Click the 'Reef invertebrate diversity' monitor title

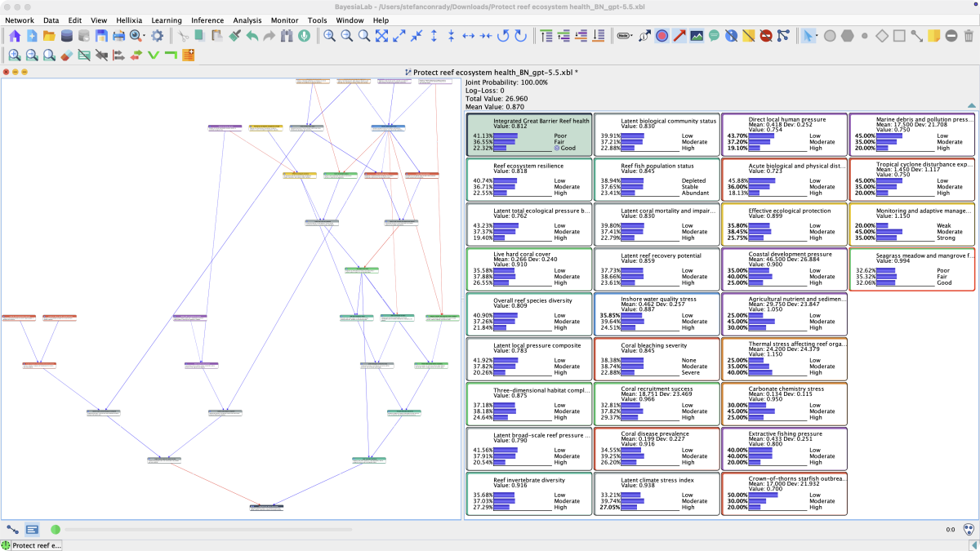click(x=529, y=480)
